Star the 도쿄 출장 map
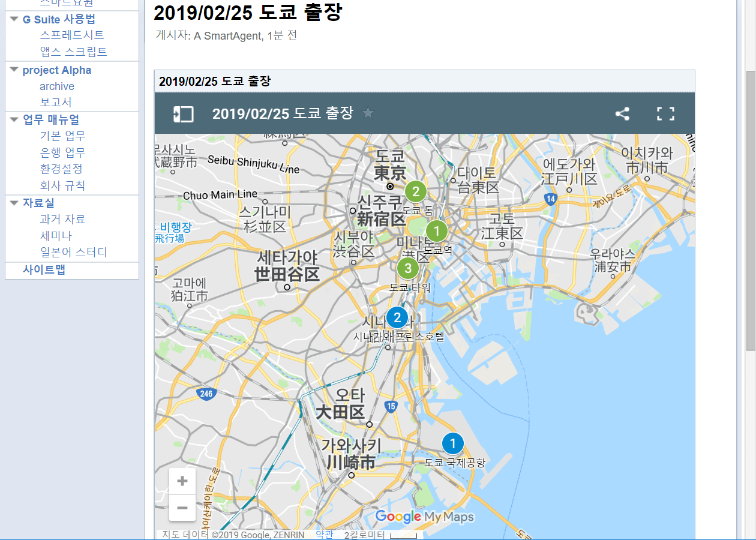 [368, 113]
